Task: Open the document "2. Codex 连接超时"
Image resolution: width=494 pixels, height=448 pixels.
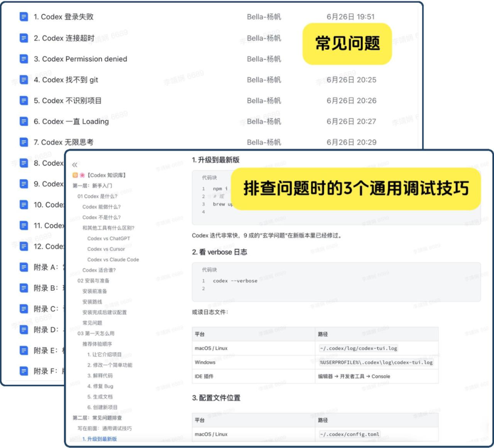Action: tap(64, 38)
